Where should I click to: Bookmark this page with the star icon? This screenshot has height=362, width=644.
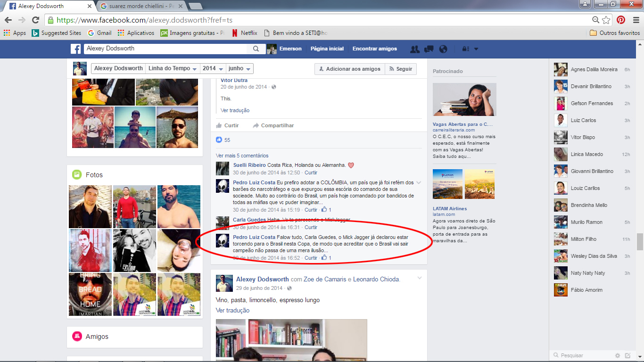click(x=606, y=20)
